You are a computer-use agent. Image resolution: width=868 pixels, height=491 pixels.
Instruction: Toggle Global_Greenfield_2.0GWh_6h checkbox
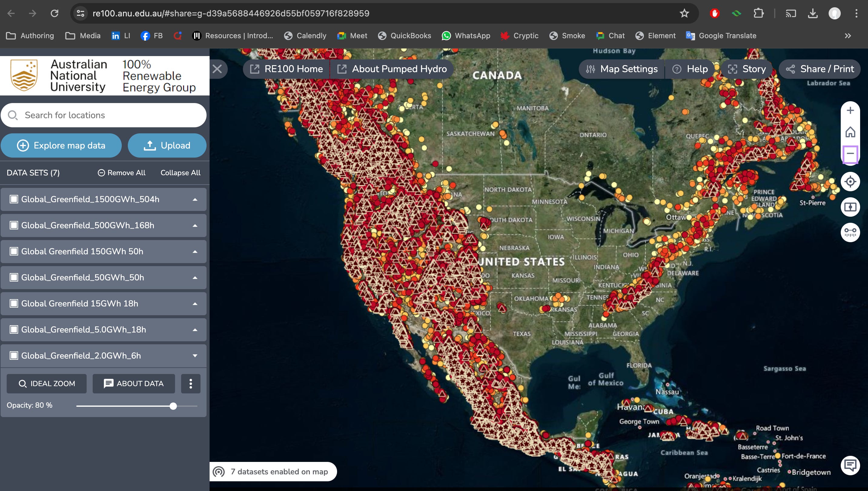(14, 356)
